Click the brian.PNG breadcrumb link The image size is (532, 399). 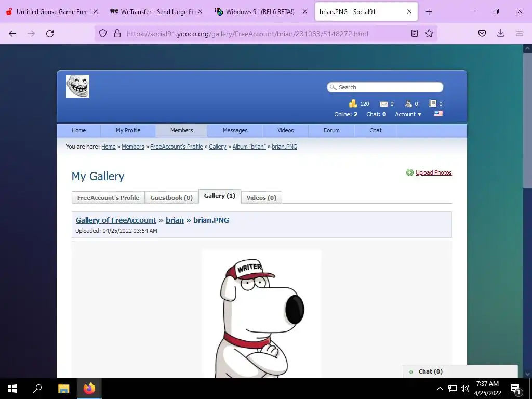click(284, 147)
